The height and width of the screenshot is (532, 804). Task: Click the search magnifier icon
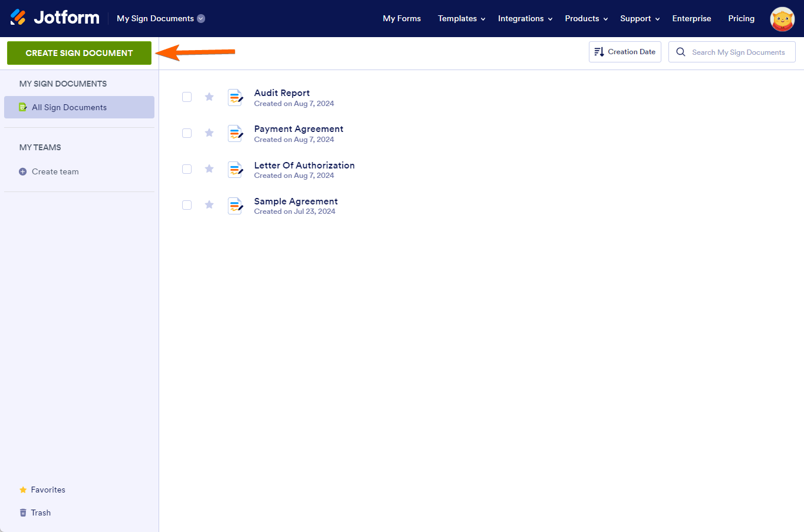pos(681,52)
